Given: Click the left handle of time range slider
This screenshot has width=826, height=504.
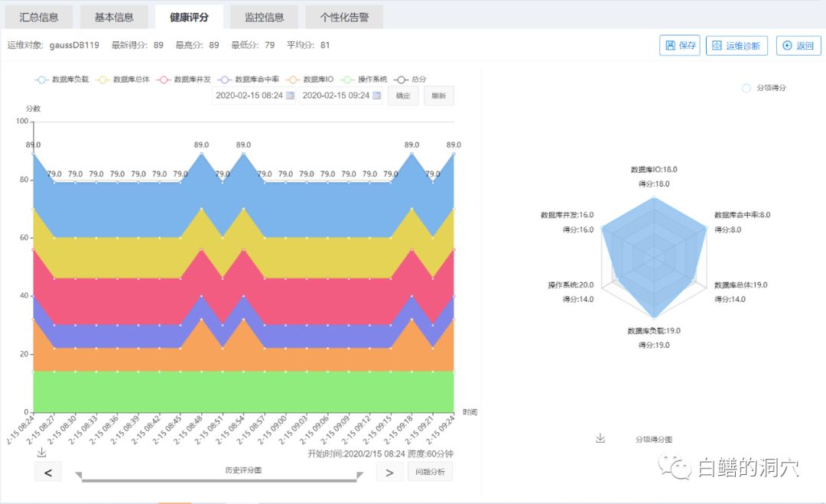Looking at the screenshot, I should 79,476.
